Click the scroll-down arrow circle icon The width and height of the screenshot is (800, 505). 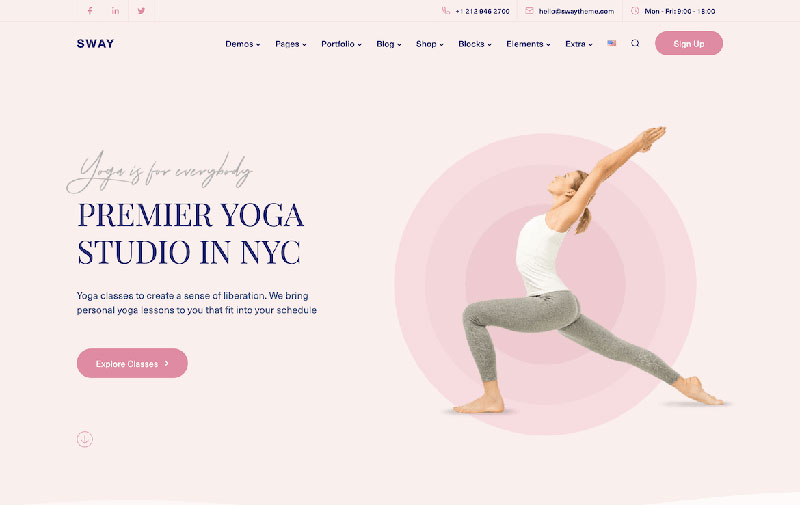[85, 439]
